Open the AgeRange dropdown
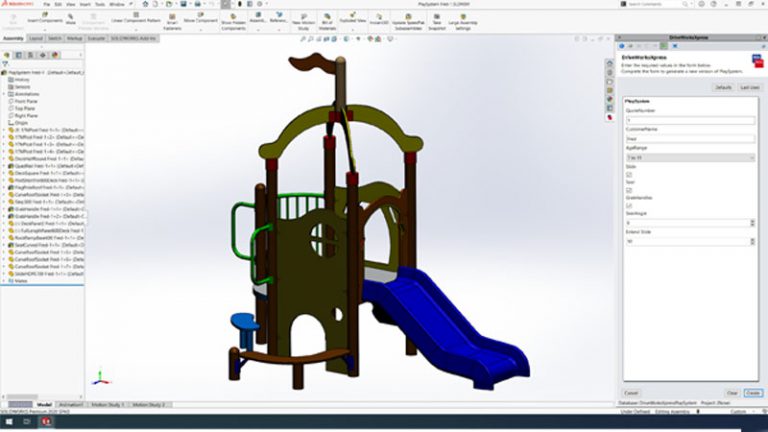768x432 pixels. tap(688, 158)
